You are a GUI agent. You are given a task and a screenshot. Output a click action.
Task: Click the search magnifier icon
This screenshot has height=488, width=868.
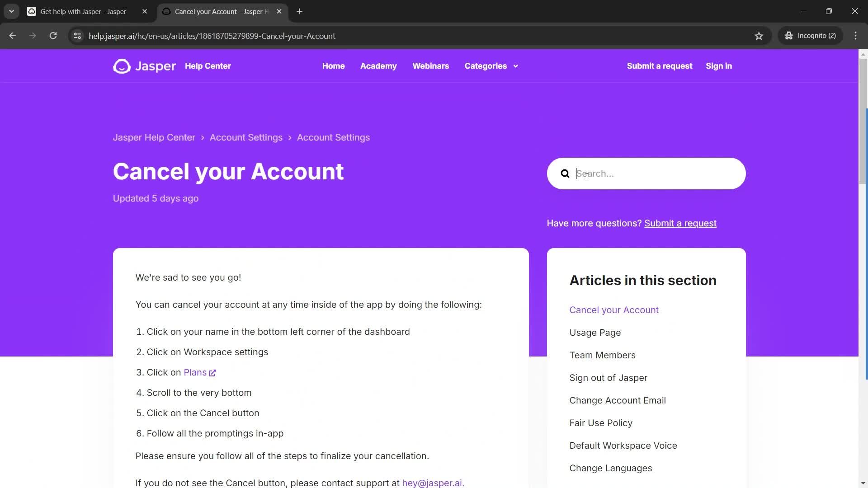[x=565, y=174]
